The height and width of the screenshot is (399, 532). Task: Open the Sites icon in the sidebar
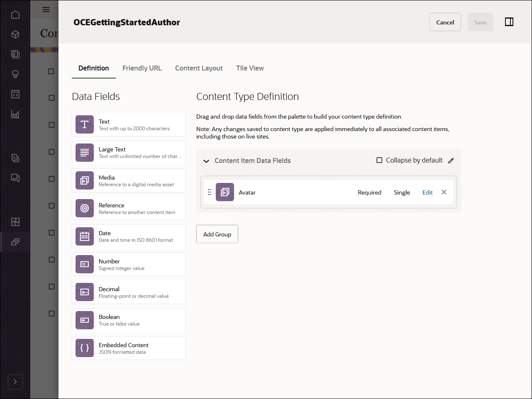point(15,54)
